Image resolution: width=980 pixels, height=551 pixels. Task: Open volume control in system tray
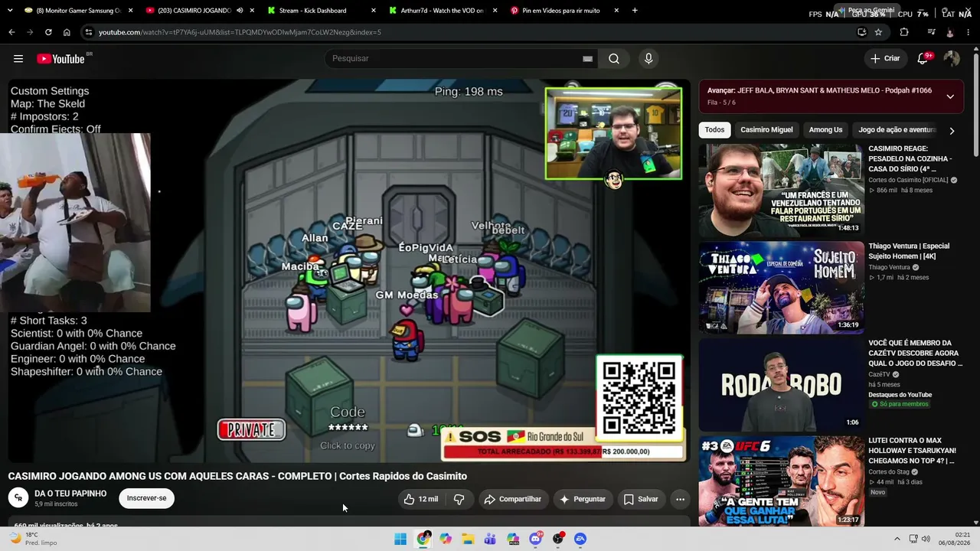point(925,539)
